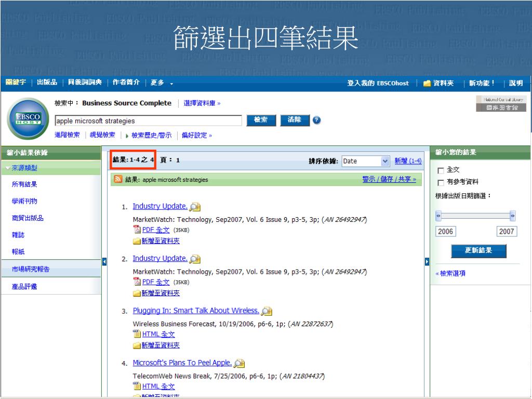Click the help question mark icon
Viewport: 532px width, 399px height.
315,121
